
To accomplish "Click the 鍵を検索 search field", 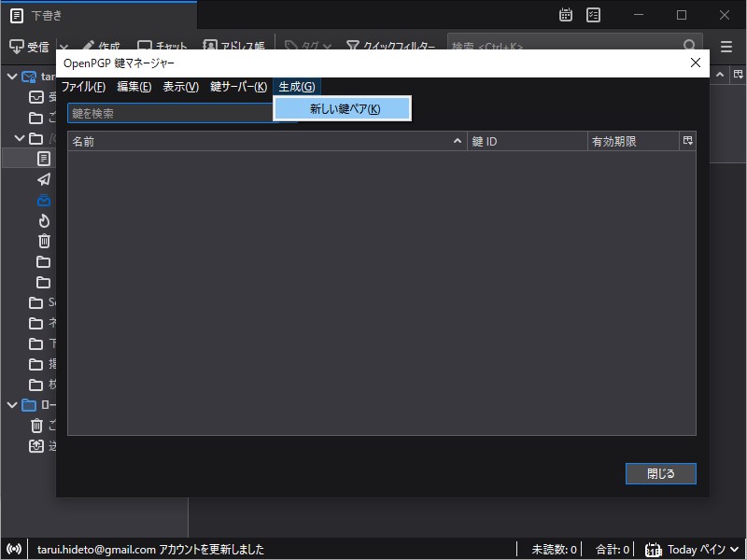I will pos(168,112).
